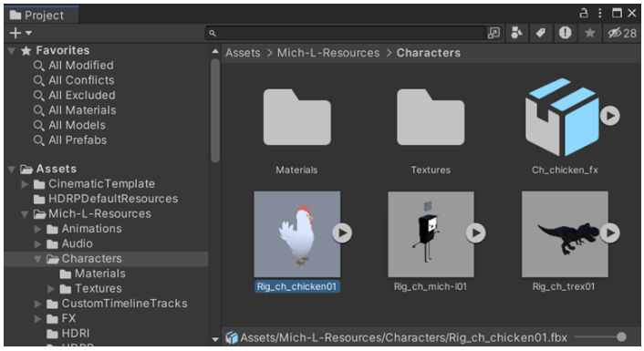Select All Prefabs under Favorites
Viewport: 644px width, 351px height.
78,140
